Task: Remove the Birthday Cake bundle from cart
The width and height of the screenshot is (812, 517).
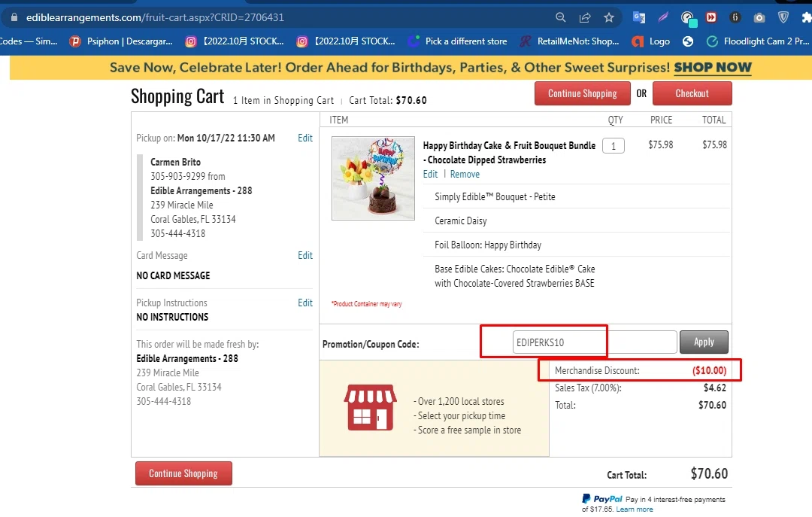Action: (x=465, y=175)
